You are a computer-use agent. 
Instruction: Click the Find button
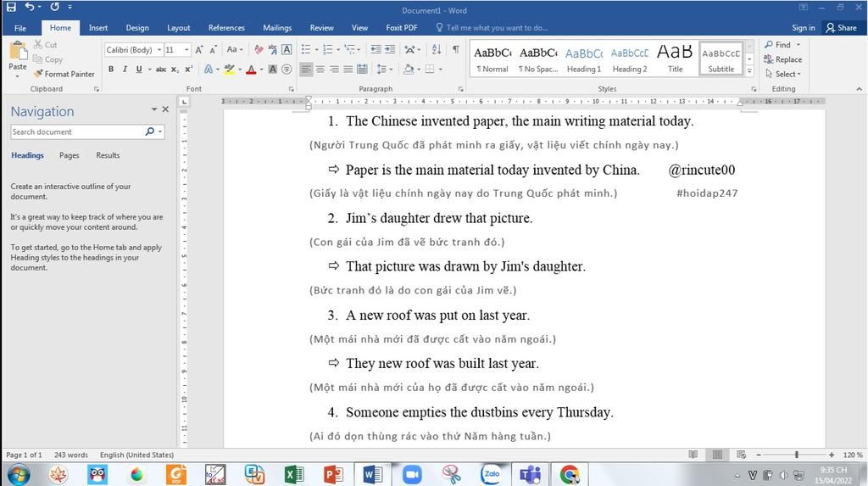coord(778,44)
